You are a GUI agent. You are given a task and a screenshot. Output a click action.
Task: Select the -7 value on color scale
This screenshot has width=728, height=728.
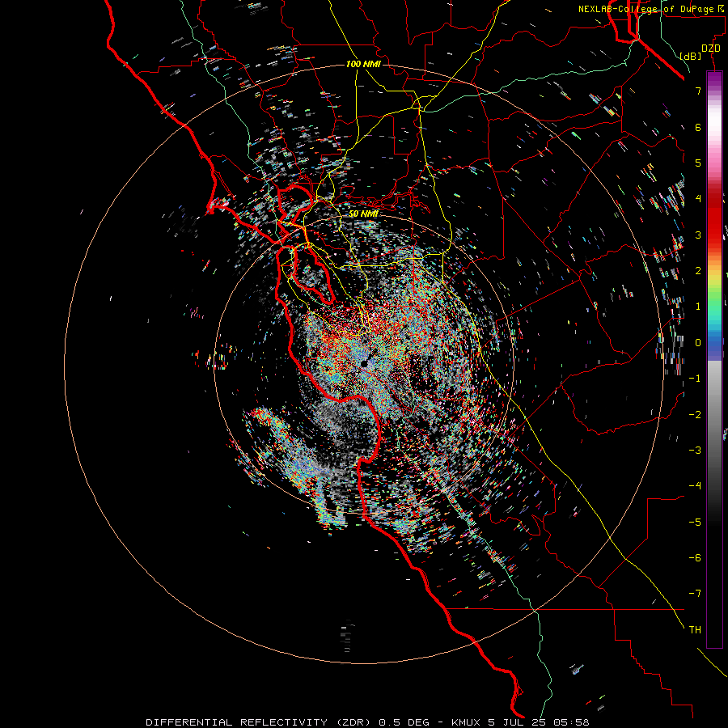(x=695, y=594)
